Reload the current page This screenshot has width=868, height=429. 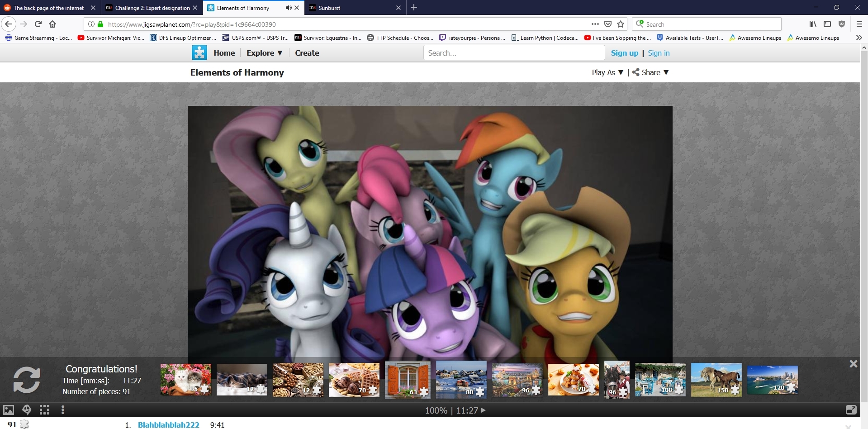38,24
